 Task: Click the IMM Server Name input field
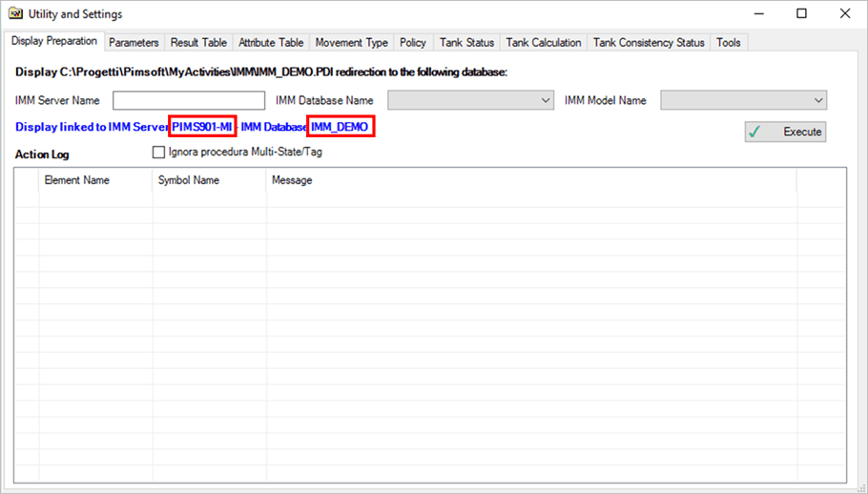click(189, 100)
